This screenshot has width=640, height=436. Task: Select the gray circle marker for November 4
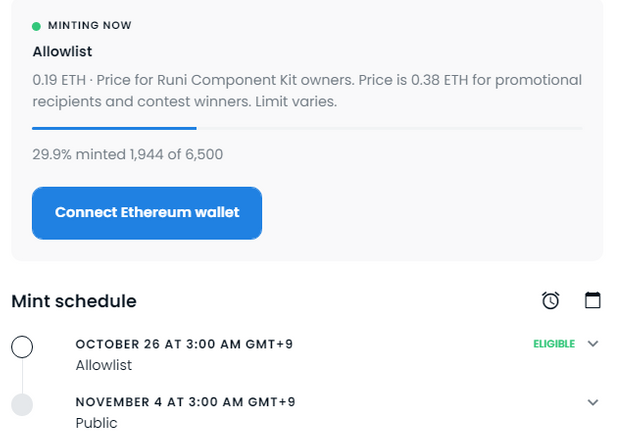point(22,405)
